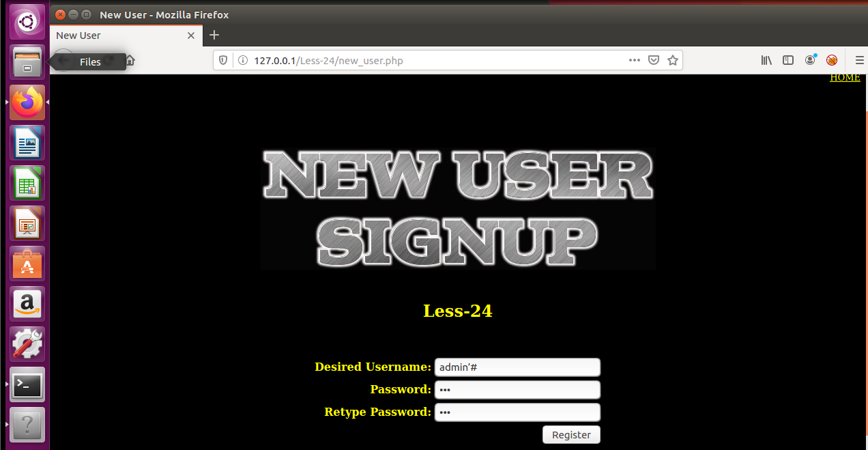Open the Files manager in dock

(27, 62)
